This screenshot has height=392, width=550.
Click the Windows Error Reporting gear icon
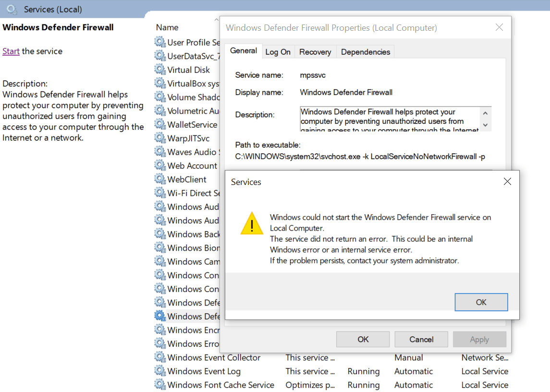point(160,343)
